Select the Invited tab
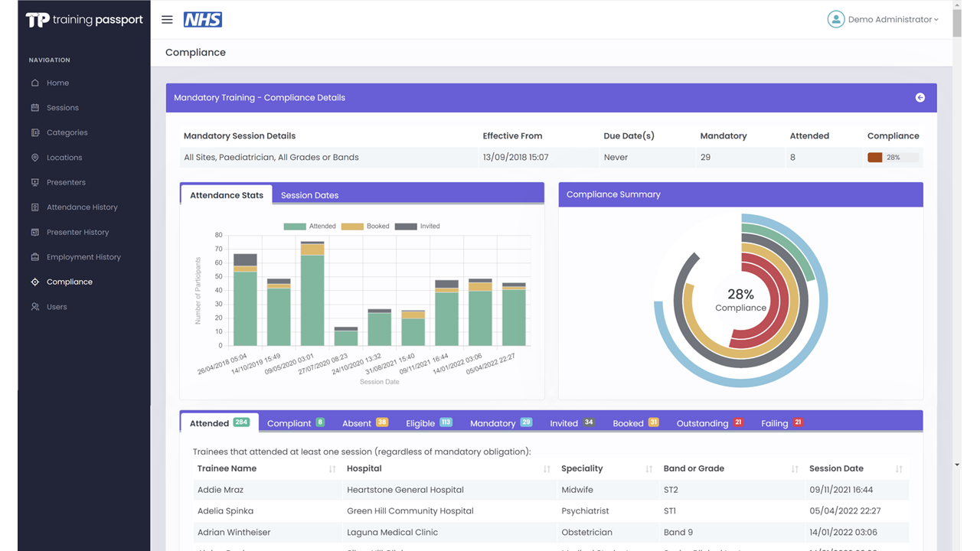This screenshot has height=551, width=980. coord(572,423)
